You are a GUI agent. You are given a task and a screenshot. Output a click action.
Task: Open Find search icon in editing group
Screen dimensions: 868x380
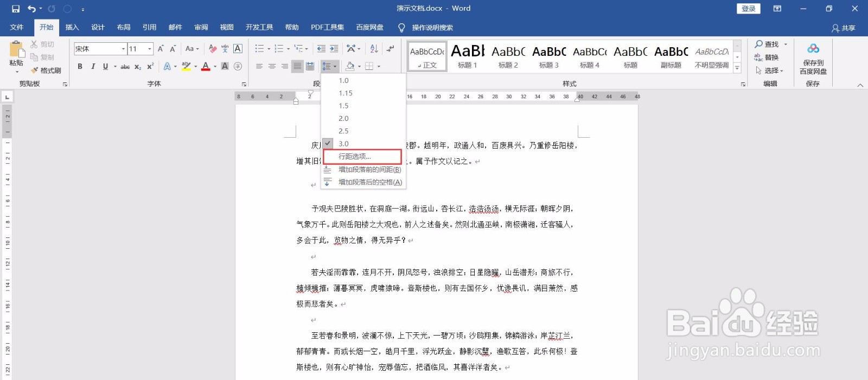click(x=759, y=44)
